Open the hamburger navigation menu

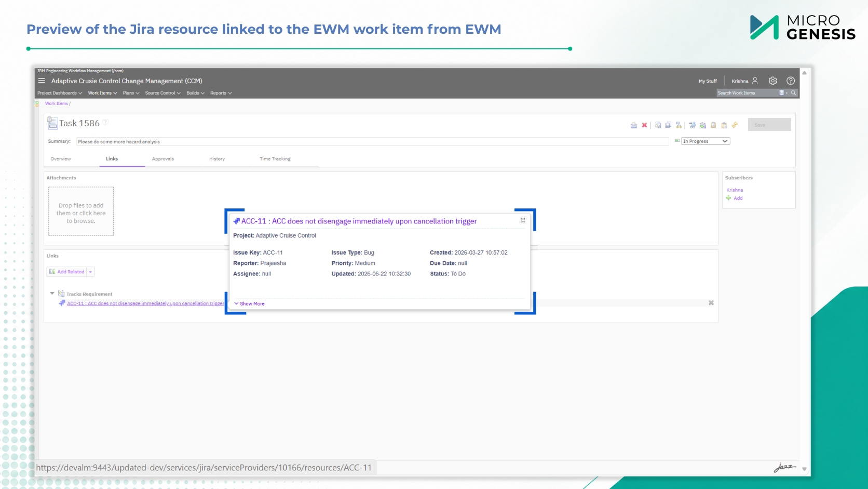pos(42,81)
